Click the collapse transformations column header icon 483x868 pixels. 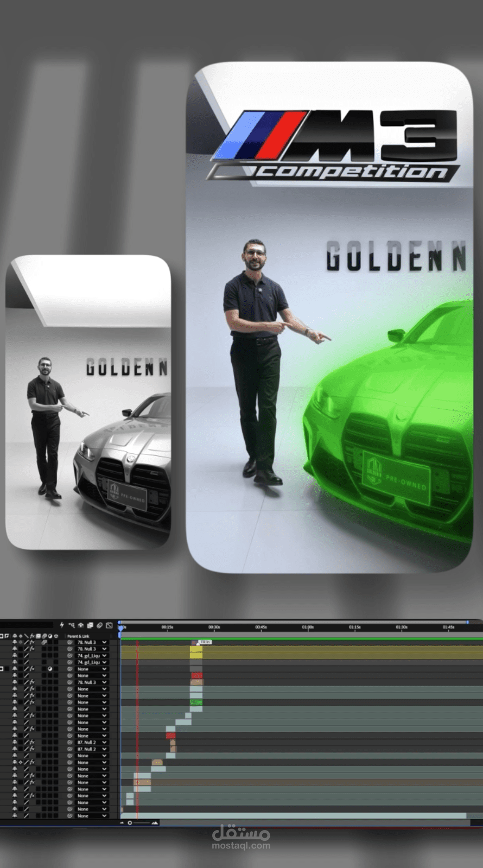click(21, 636)
